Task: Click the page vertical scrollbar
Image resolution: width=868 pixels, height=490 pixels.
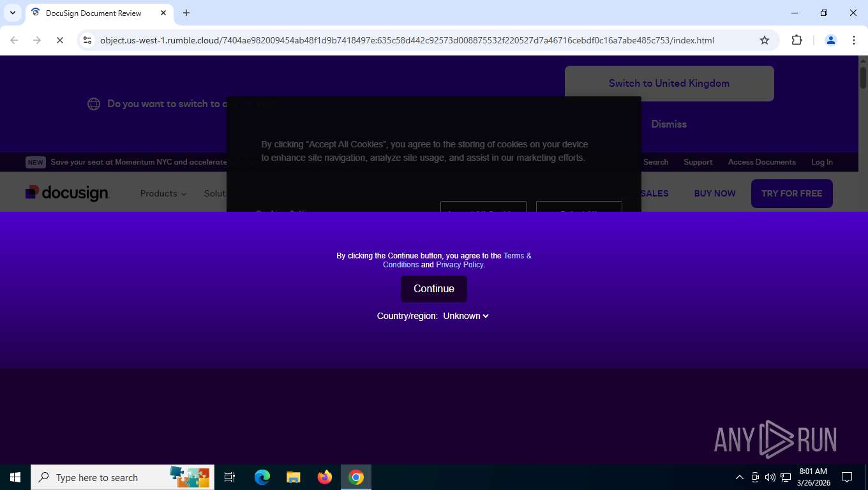Action: pyautogui.click(x=863, y=78)
